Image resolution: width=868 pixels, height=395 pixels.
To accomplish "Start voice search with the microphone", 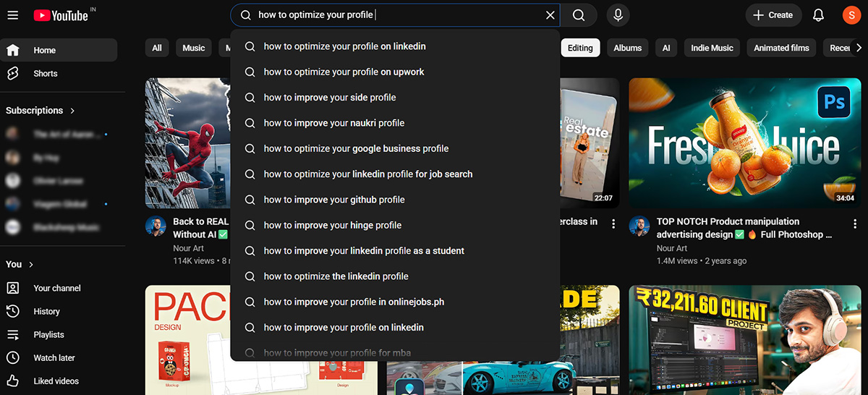I will coord(618,15).
